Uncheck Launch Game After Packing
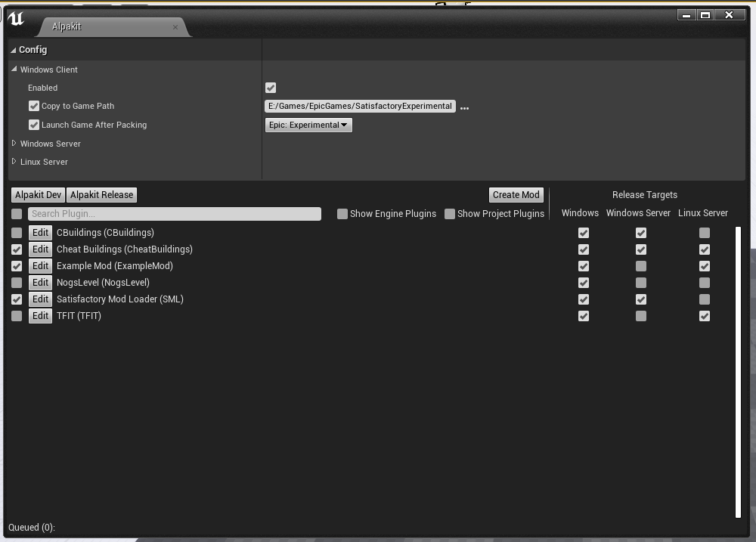 click(x=34, y=125)
